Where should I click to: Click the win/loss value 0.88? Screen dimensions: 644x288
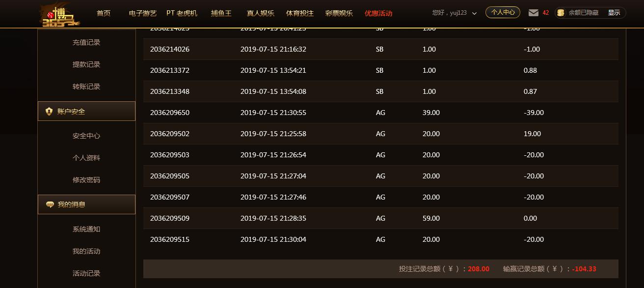coord(530,70)
